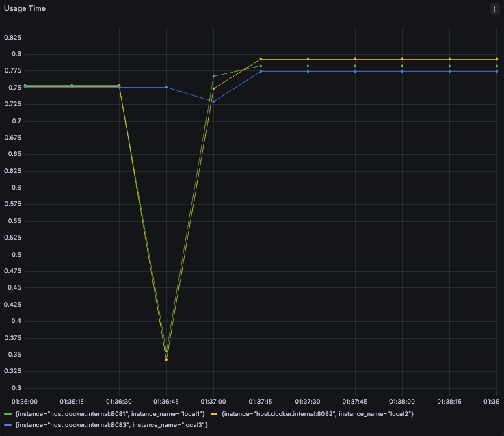
Task: Click yellow color swatch for local2
Action: click(x=214, y=414)
